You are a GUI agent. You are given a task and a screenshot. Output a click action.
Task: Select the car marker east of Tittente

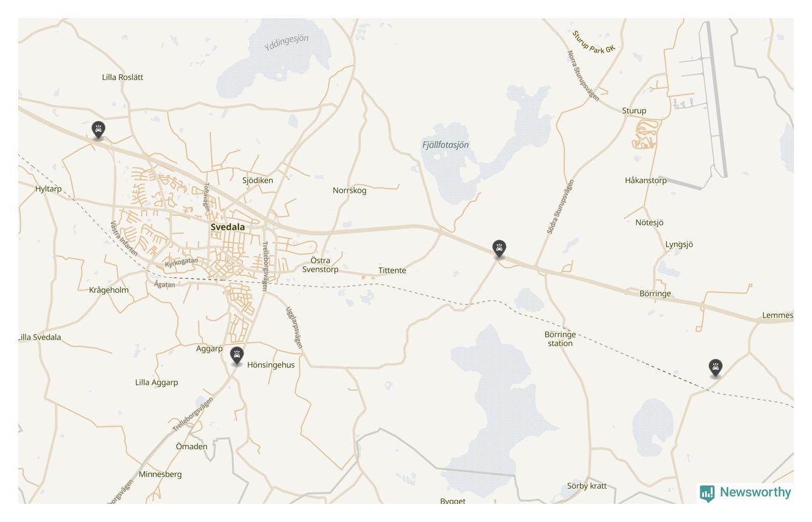click(x=499, y=249)
